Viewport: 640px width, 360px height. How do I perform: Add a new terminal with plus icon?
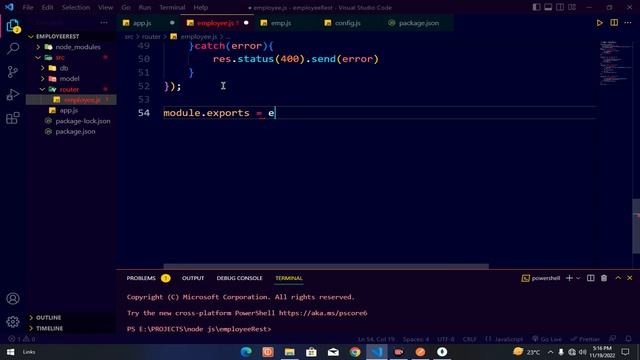click(x=569, y=278)
